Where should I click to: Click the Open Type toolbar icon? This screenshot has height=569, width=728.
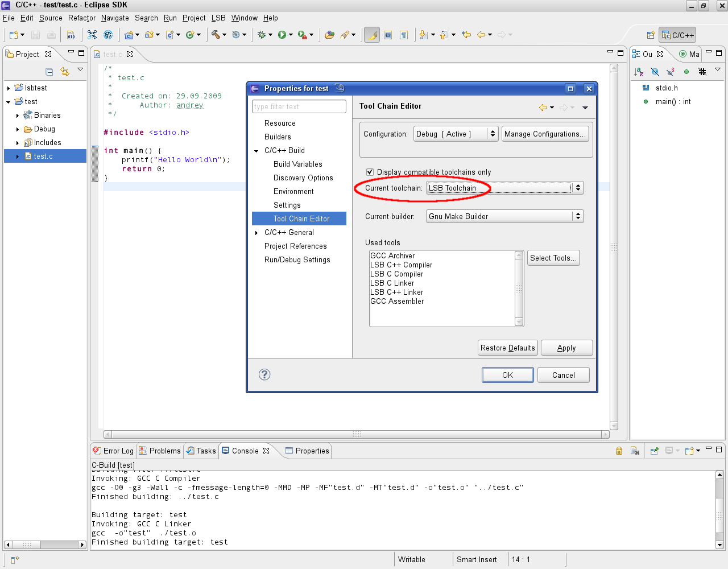point(329,35)
